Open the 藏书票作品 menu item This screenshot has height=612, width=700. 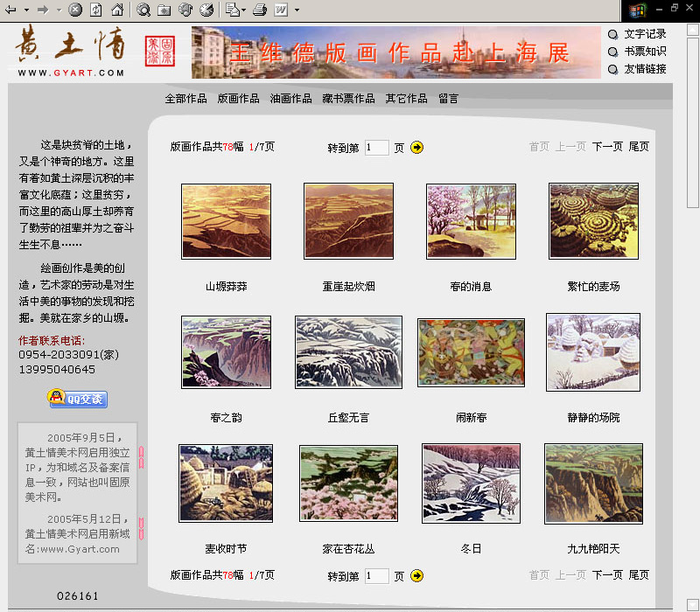click(348, 99)
